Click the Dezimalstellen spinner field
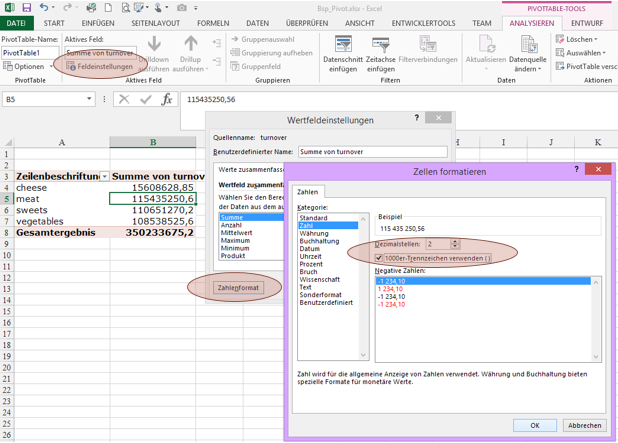Viewport: 618px width, 443px height. coord(439,244)
